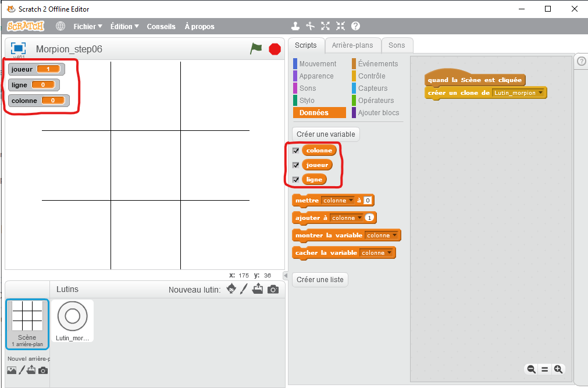This screenshot has height=388, width=588.
Task: Select the purple Apparence block category
Action: pos(316,76)
